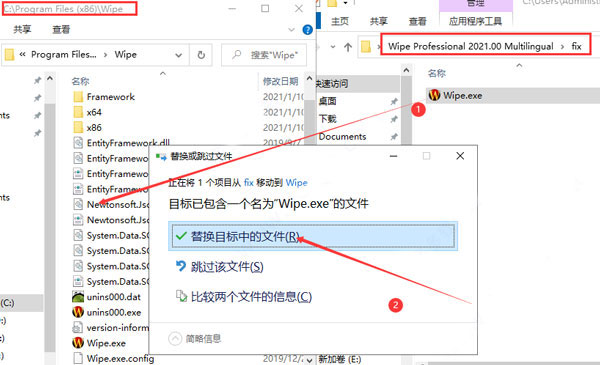Follow the Wipe destination link in dialog

297,182
